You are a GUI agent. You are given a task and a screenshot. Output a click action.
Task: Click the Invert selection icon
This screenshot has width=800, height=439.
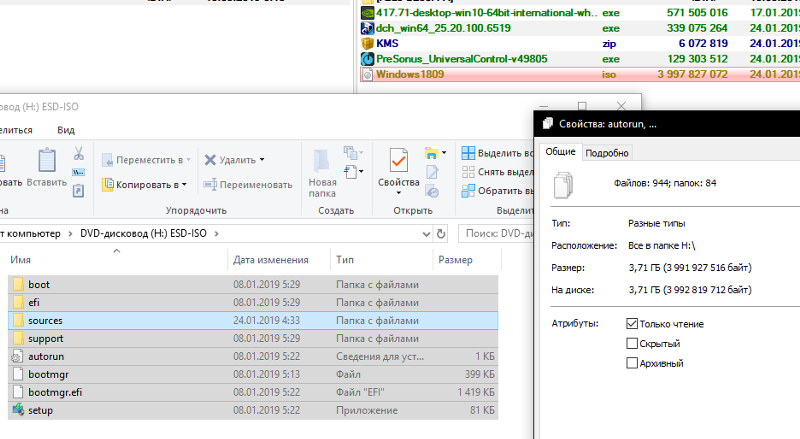tap(468, 191)
